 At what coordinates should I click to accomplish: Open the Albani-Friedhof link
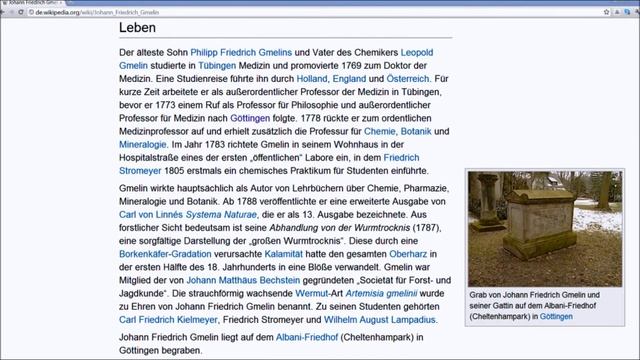[307, 337]
